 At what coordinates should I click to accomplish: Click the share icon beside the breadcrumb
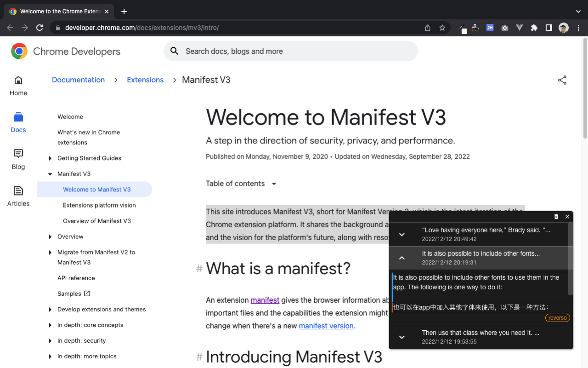(562, 80)
